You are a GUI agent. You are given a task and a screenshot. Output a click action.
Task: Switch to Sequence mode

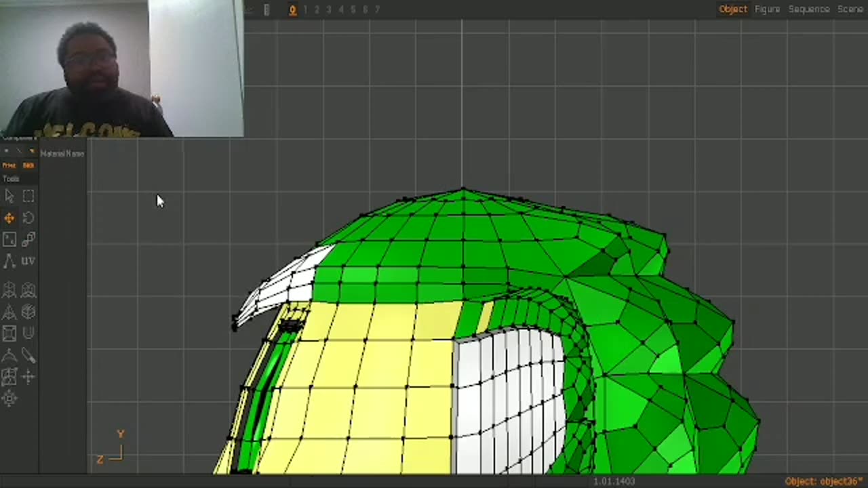click(808, 9)
